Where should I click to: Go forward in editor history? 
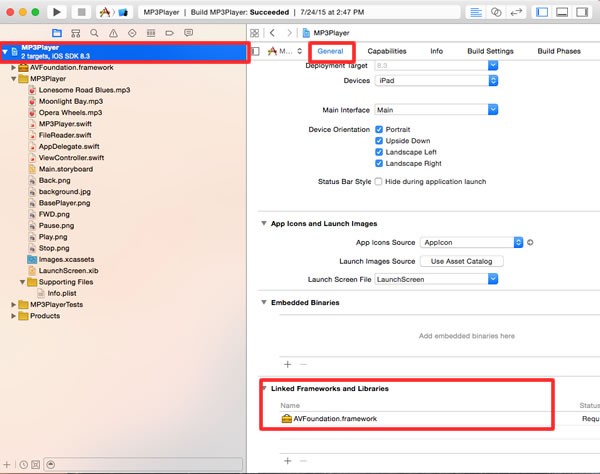coord(289,33)
